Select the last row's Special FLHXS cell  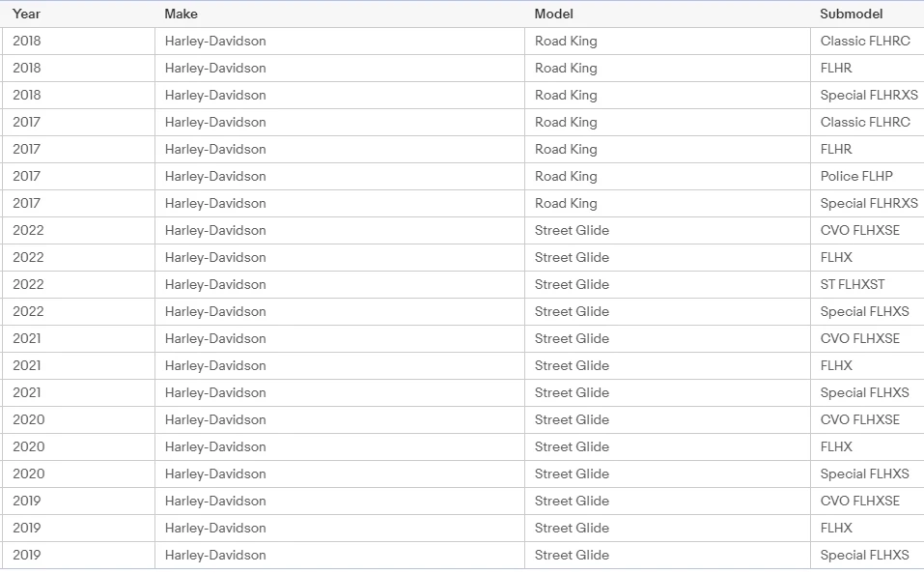pyautogui.click(x=867, y=555)
